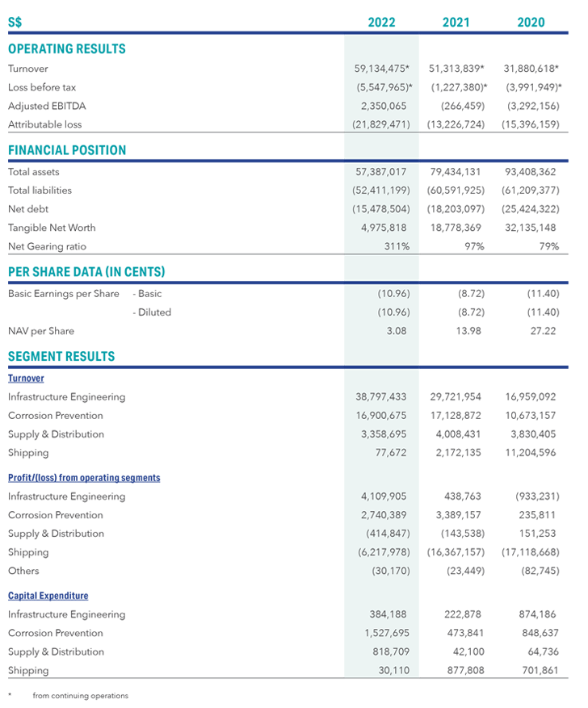This screenshot has height=708, width=588.
Task: Click 2022 Shipping turnover value 77,672
Action: (x=391, y=453)
